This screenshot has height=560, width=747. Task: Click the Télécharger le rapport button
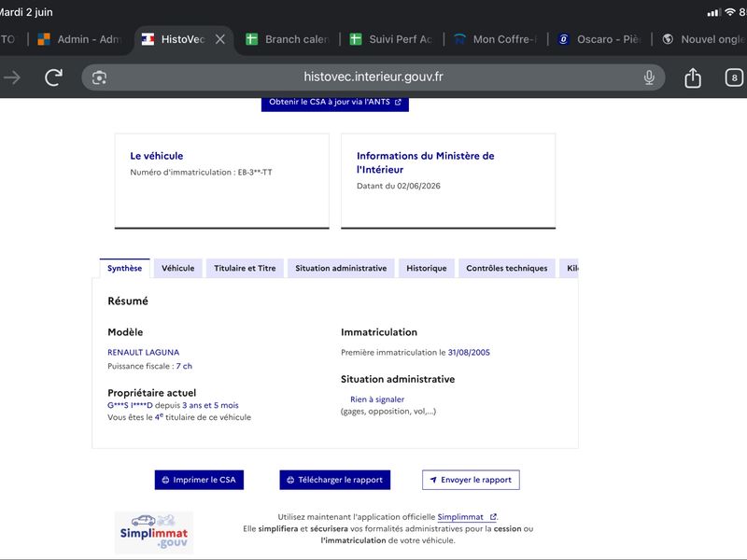pyautogui.click(x=335, y=480)
